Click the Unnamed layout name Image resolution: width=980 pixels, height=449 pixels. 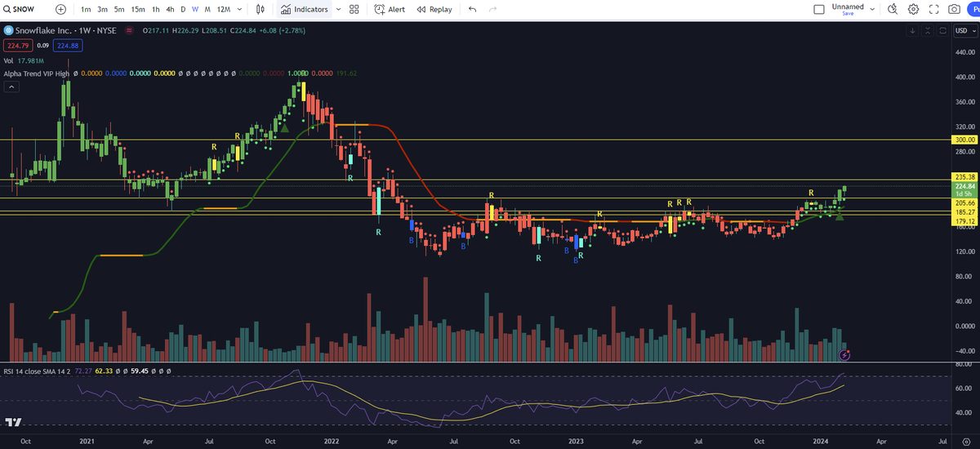[x=848, y=7]
